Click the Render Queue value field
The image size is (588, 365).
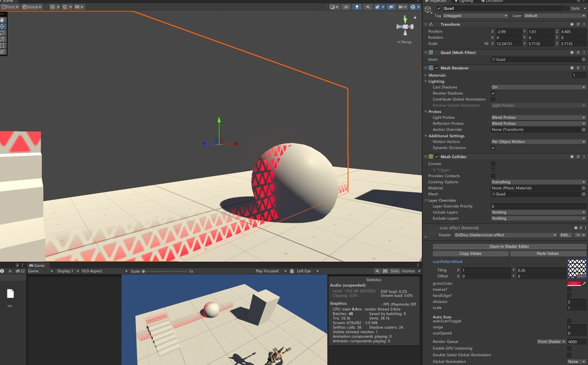click(x=577, y=342)
